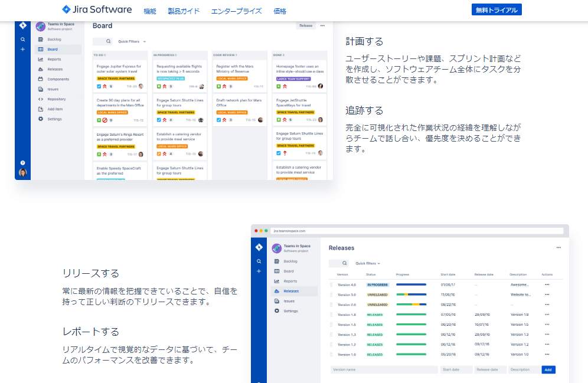Open the three-dot menu beside the Releases heading

558,247
